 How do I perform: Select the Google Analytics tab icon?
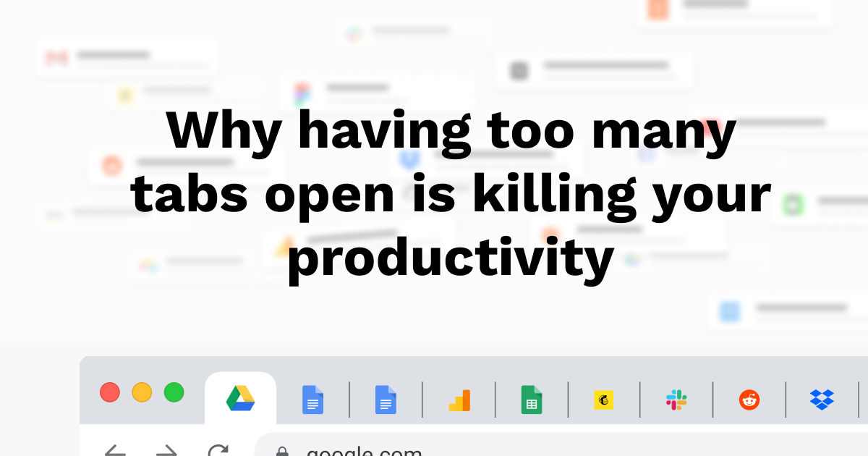point(460,400)
